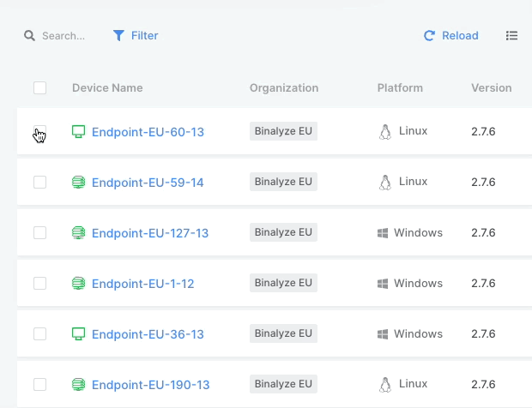Click the Binalyze EU tag for Endpoint-EU-36-13
Viewport: 532px width, 408px height.
pos(283,334)
